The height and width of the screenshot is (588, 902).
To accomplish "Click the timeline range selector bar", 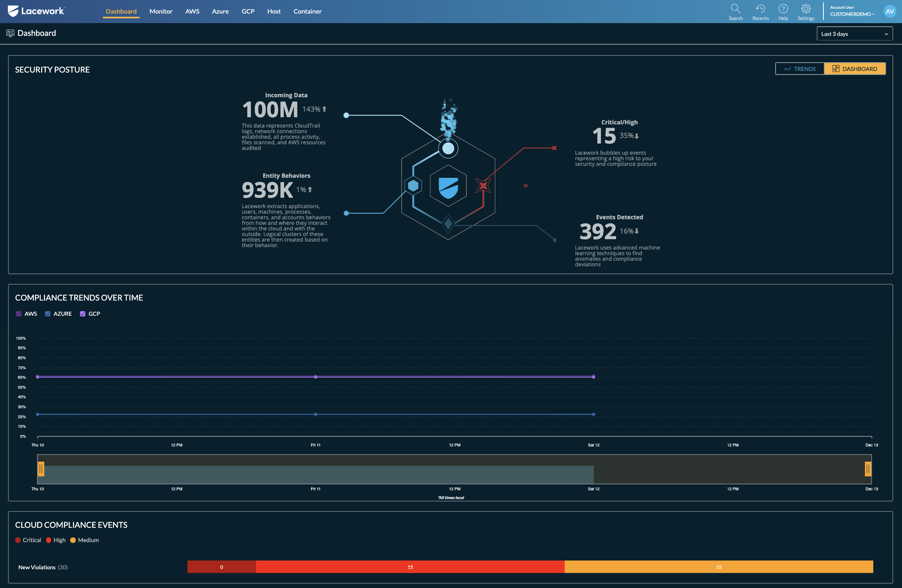I will coord(455,469).
